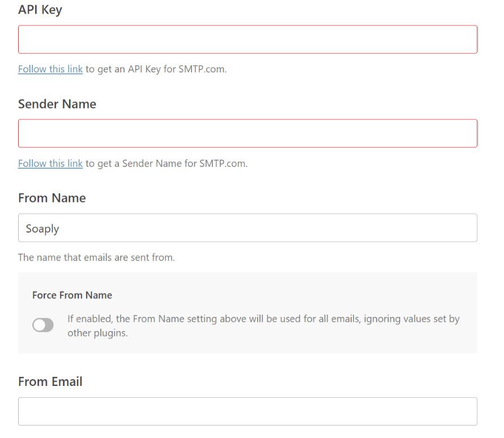504x438 pixels.
Task: Place cursor on the word Soaply
Action: coord(42,229)
